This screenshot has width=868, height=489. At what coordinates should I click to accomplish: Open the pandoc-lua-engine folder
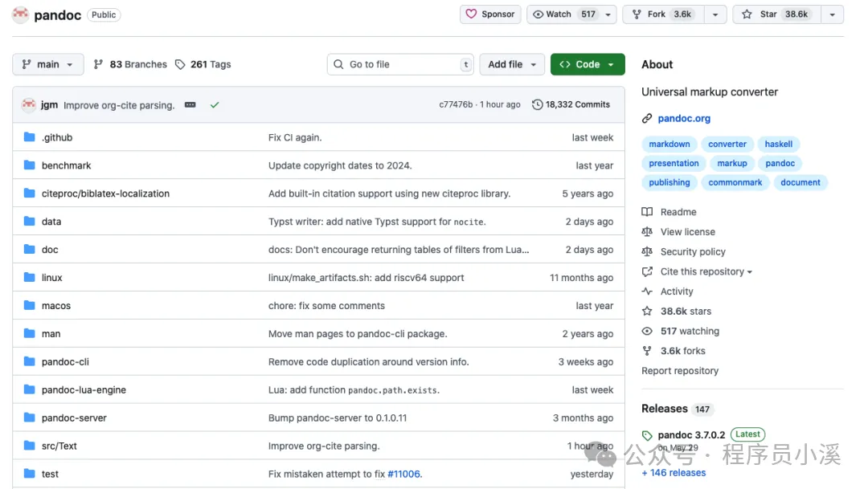84,390
